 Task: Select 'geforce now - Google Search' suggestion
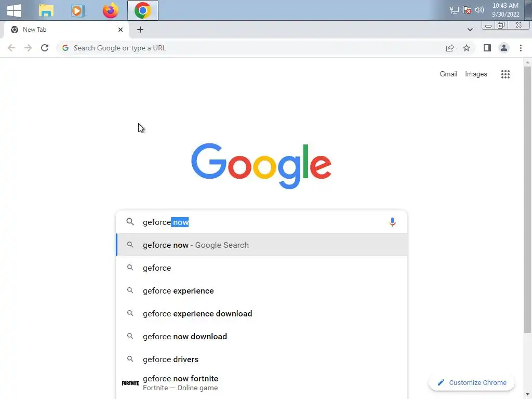tap(262, 245)
